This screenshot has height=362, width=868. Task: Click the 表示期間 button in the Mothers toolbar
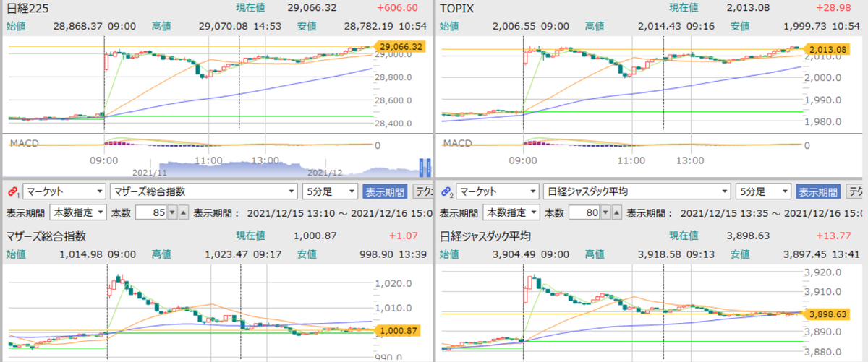[x=385, y=191]
